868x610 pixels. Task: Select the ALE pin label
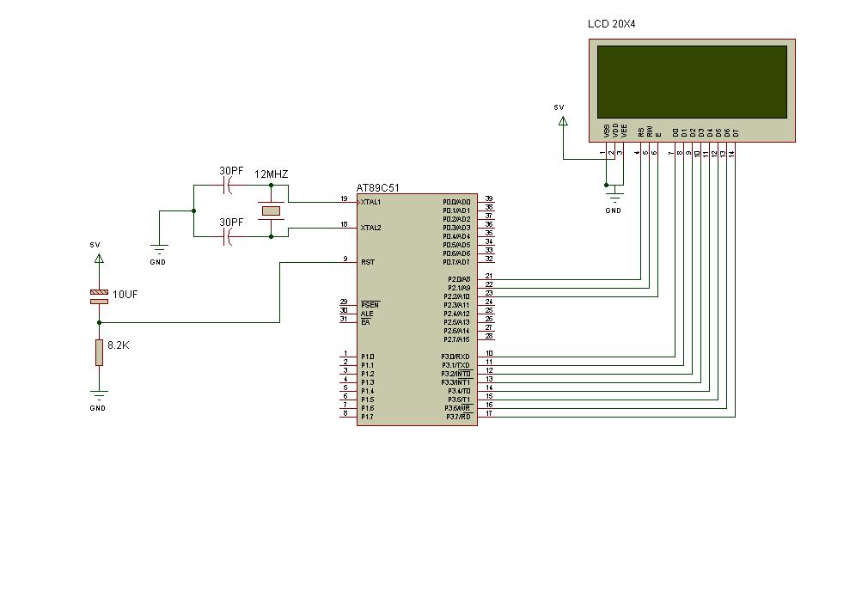[x=367, y=314]
